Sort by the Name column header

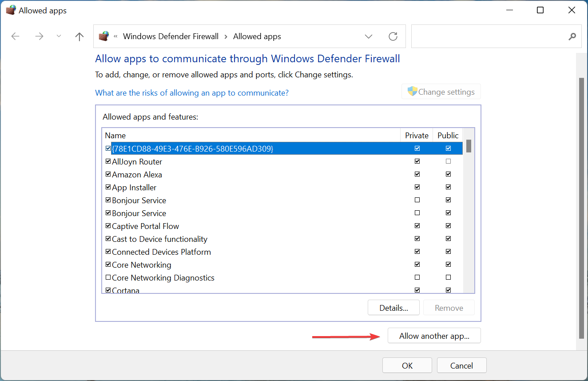251,135
